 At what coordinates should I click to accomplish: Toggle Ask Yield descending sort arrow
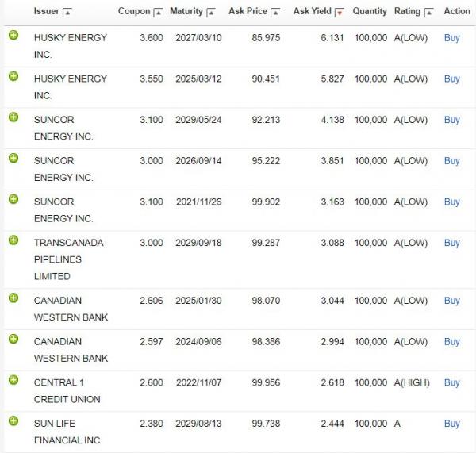pos(340,13)
